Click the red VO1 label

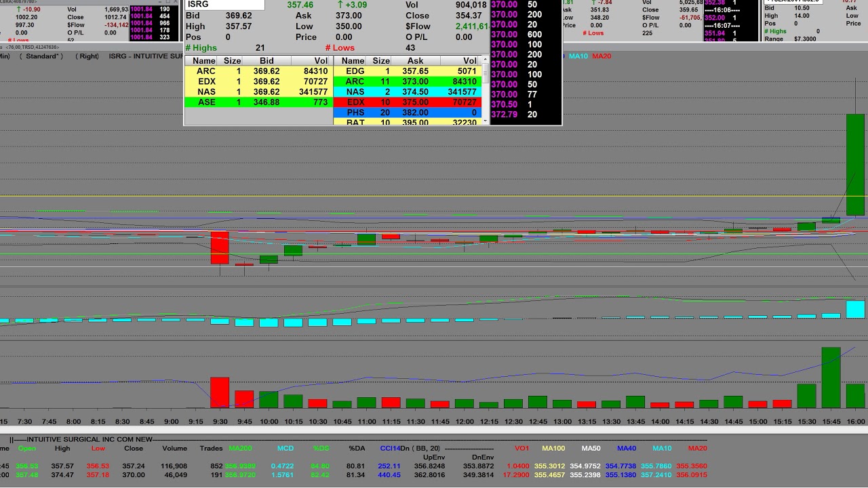[x=521, y=448]
